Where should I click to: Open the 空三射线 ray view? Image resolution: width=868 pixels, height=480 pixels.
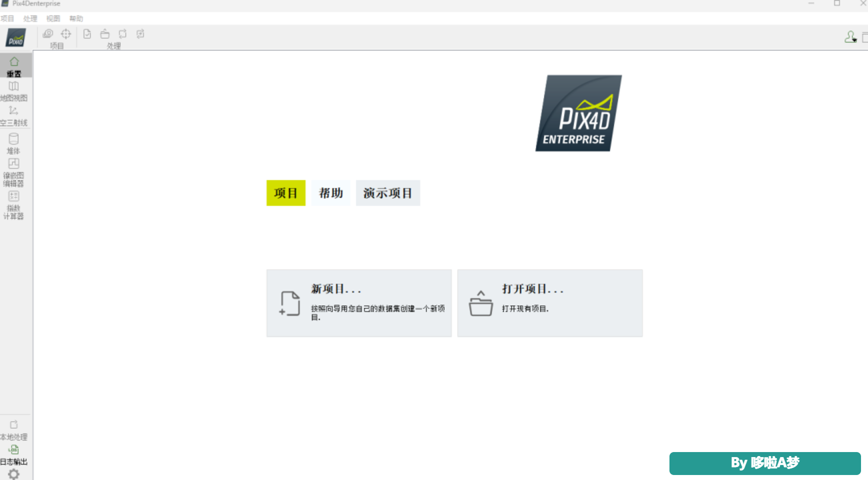(14, 116)
